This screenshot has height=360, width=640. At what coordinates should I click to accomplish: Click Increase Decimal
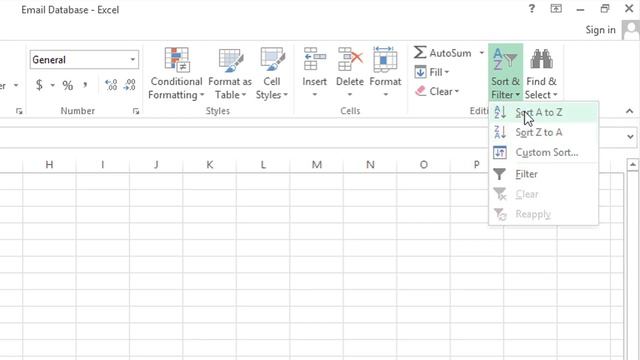pos(111,85)
